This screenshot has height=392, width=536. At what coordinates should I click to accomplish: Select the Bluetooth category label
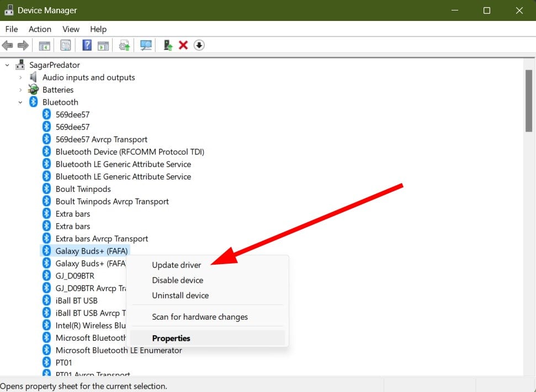(x=60, y=102)
